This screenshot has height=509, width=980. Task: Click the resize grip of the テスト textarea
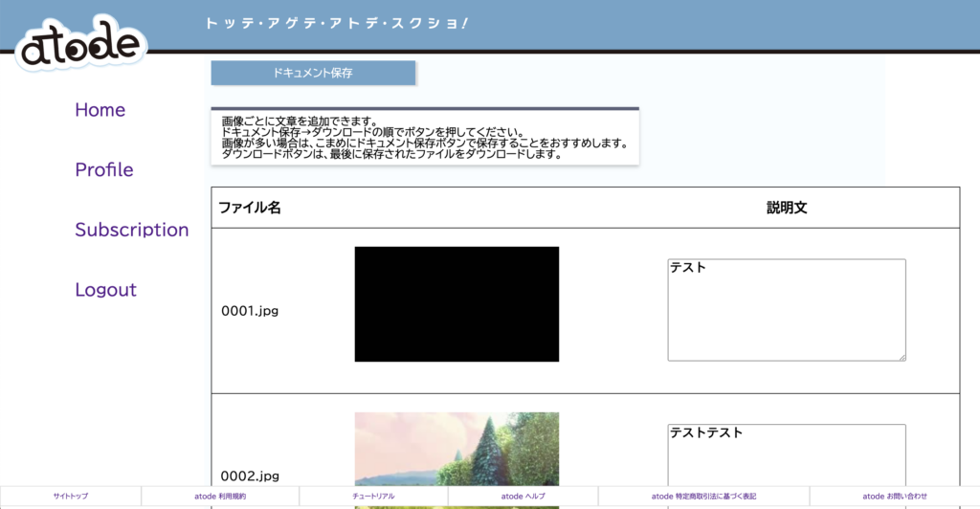902,357
